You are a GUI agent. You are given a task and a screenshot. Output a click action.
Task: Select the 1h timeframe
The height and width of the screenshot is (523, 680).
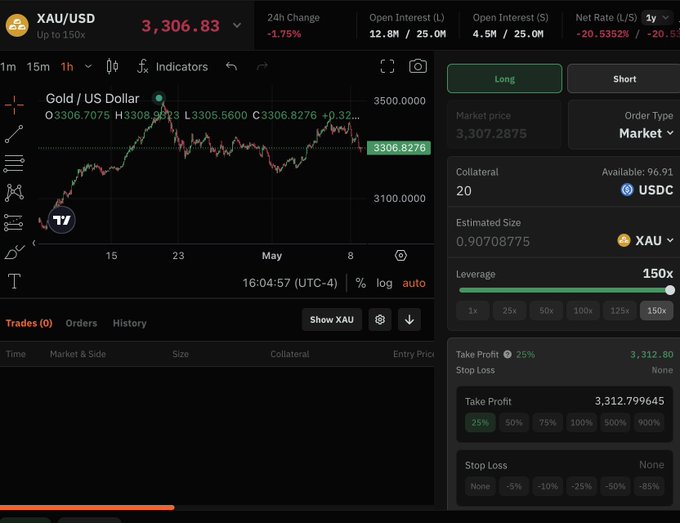coord(67,67)
